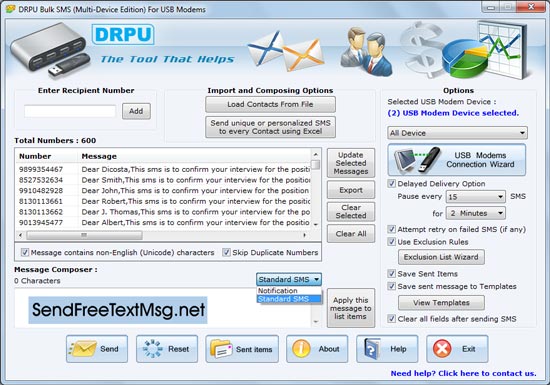
Task: Click the Number column header
Action: [x=46, y=156]
